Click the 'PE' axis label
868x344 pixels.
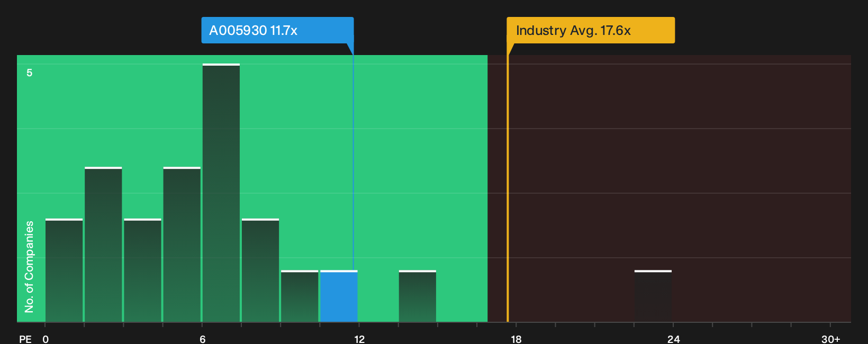25,339
